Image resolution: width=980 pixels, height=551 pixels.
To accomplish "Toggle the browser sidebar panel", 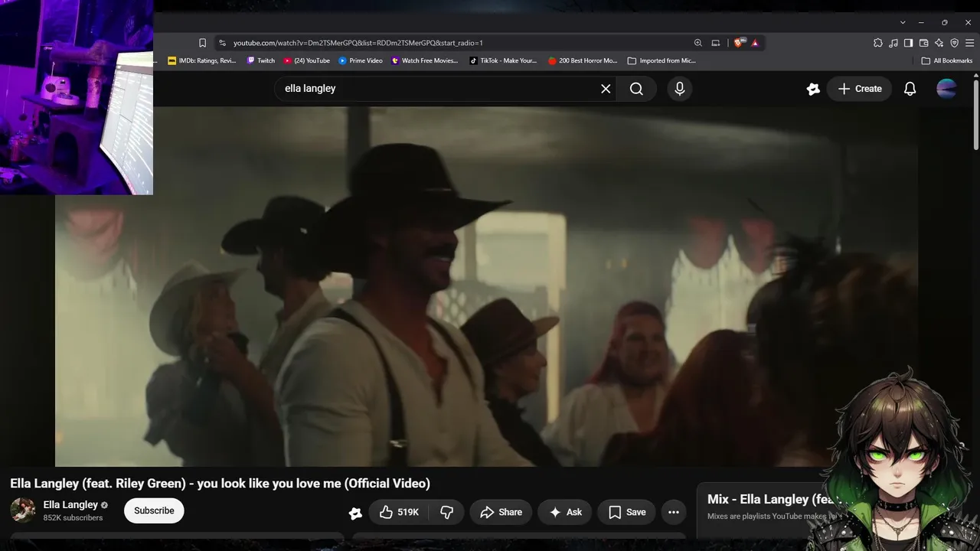I will (x=908, y=43).
